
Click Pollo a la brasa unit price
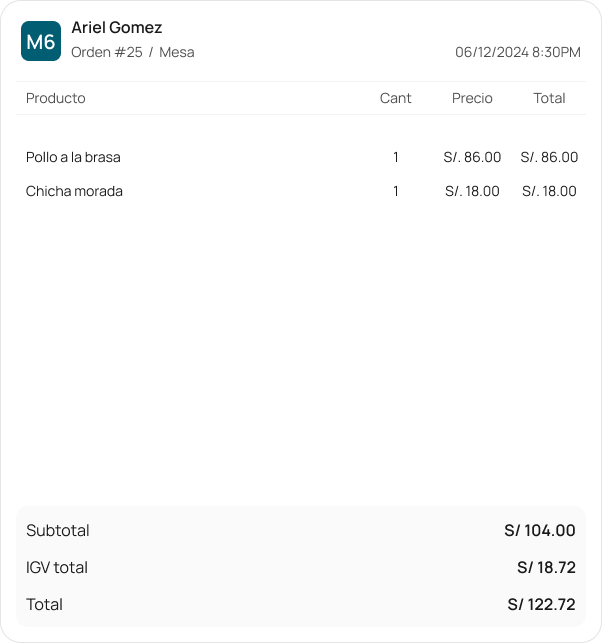tap(472, 157)
